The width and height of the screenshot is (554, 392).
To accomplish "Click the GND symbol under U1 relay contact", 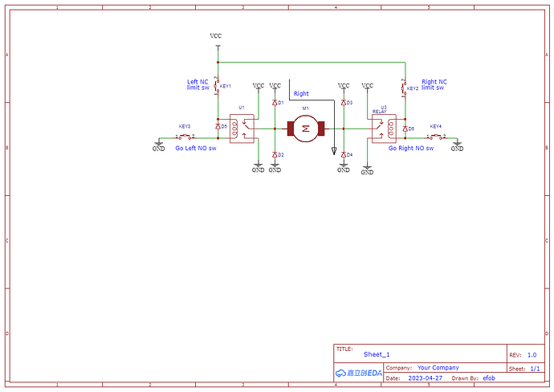I will [259, 168].
